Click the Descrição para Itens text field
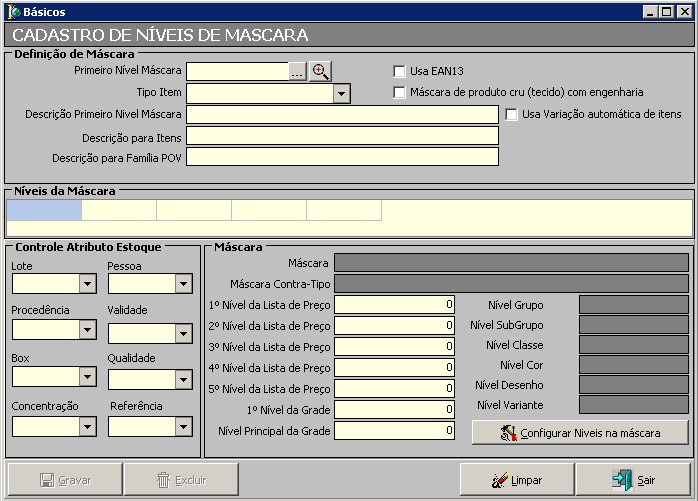Screen dimensions: 698x501 (342, 136)
